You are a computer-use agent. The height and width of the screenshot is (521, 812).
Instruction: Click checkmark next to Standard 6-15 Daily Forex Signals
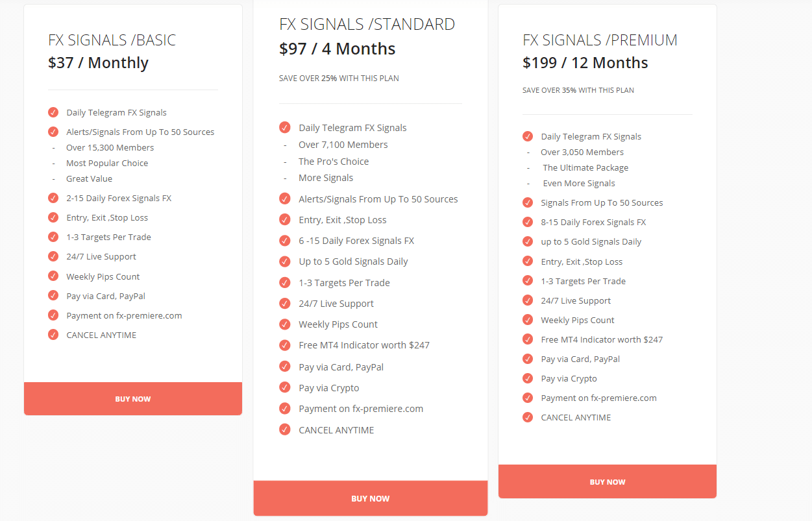284,240
